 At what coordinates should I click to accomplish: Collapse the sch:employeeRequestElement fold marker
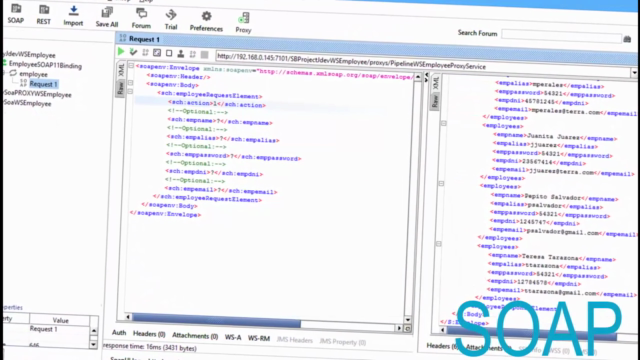(x=130, y=91)
